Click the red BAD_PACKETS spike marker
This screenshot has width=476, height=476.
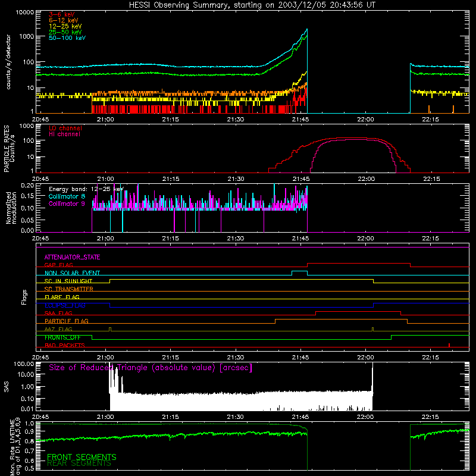pyautogui.click(x=449, y=345)
